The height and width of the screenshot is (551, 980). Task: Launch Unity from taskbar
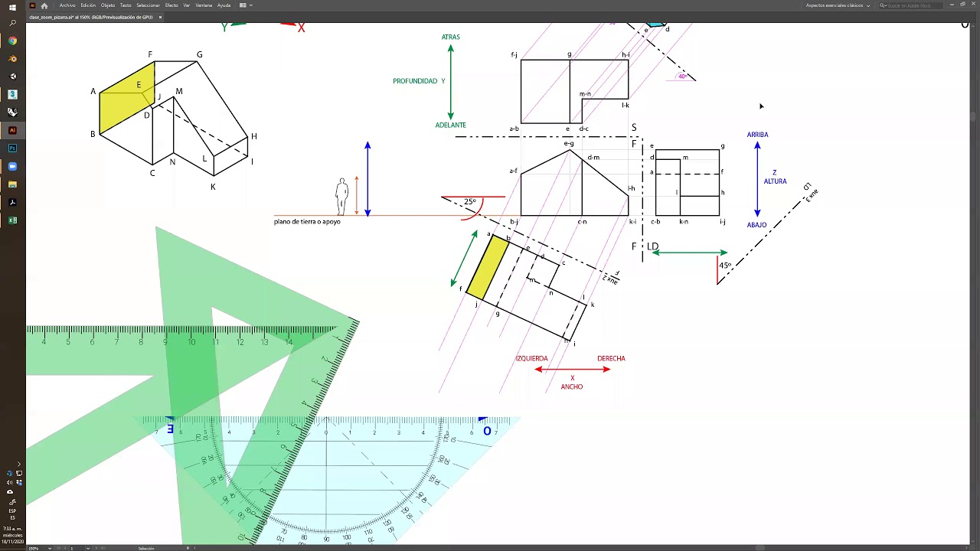(x=12, y=77)
